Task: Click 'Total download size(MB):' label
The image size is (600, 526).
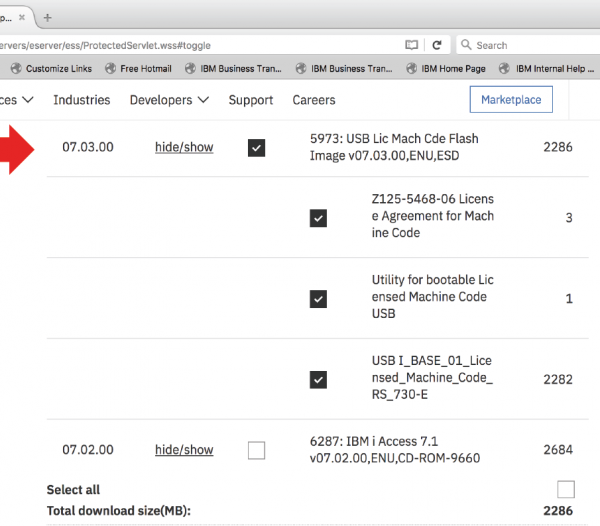Action: (119, 511)
